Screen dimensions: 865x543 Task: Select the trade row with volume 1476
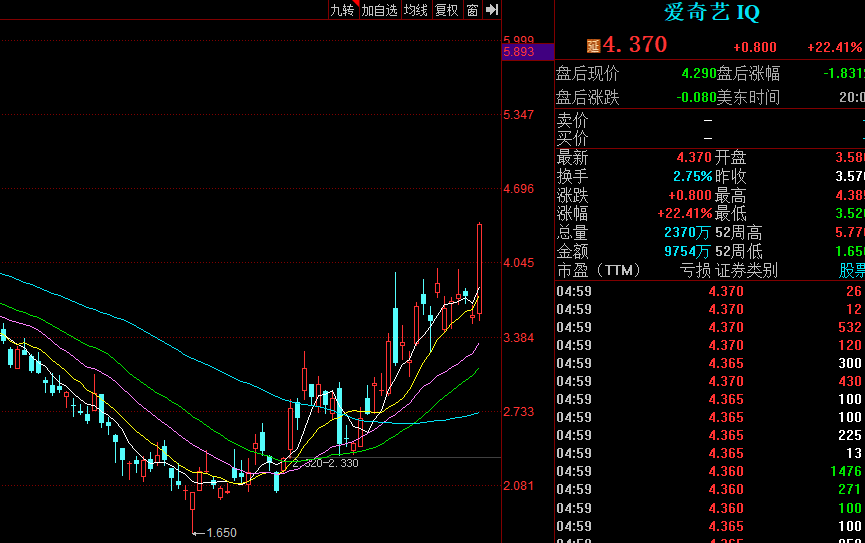click(x=709, y=471)
